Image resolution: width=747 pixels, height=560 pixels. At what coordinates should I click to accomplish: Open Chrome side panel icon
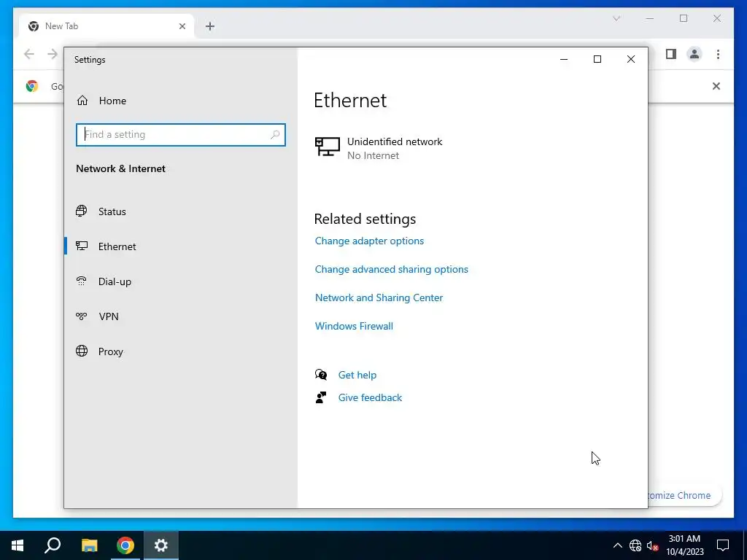(671, 54)
